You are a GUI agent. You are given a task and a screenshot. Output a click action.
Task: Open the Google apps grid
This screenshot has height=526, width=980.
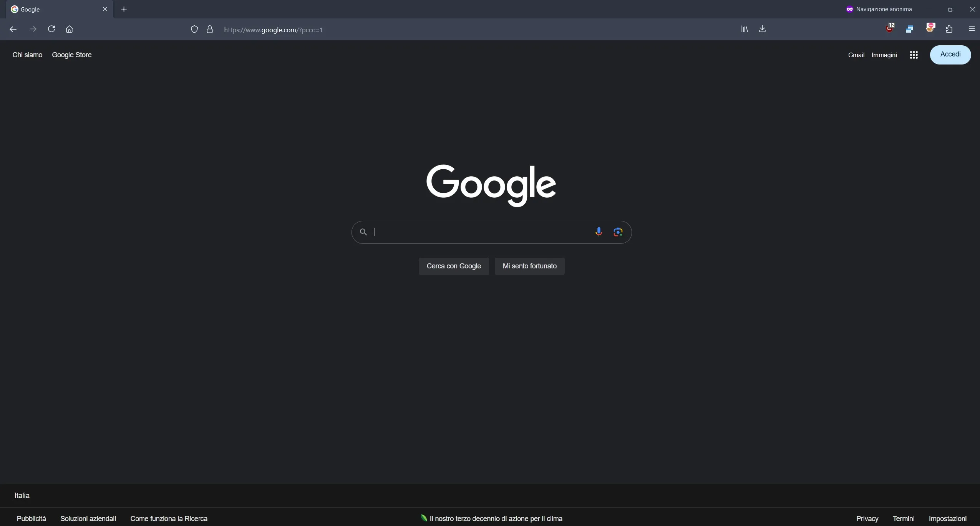click(x=914, y=55)
